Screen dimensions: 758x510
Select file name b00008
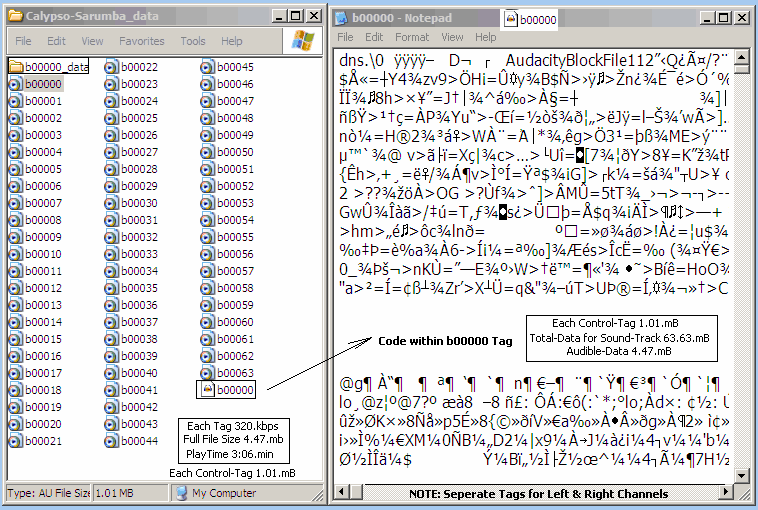coord(44,220)
